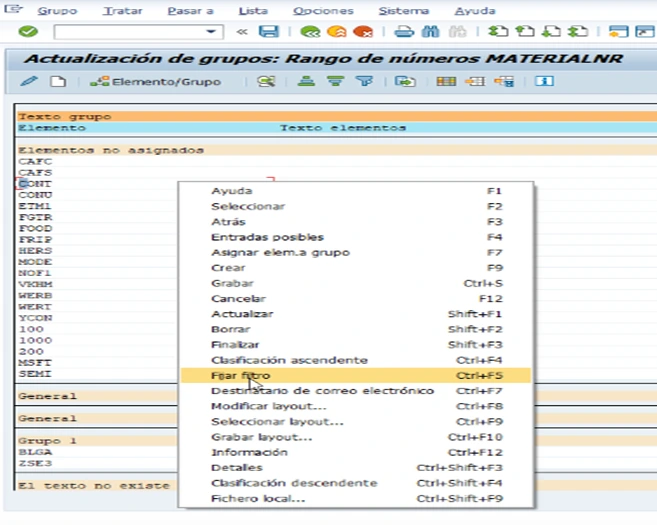
Task: Click the Save diskette icon
Action: [269, 31]
